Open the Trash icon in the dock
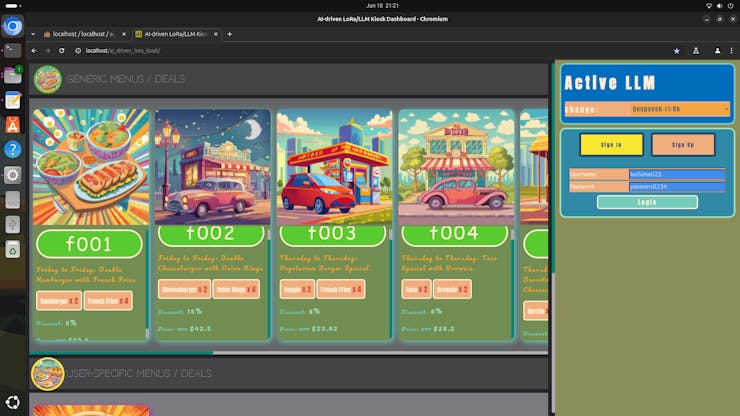This screenshot has height=416, width=740. pyautogui.click(x=13, y=249)
